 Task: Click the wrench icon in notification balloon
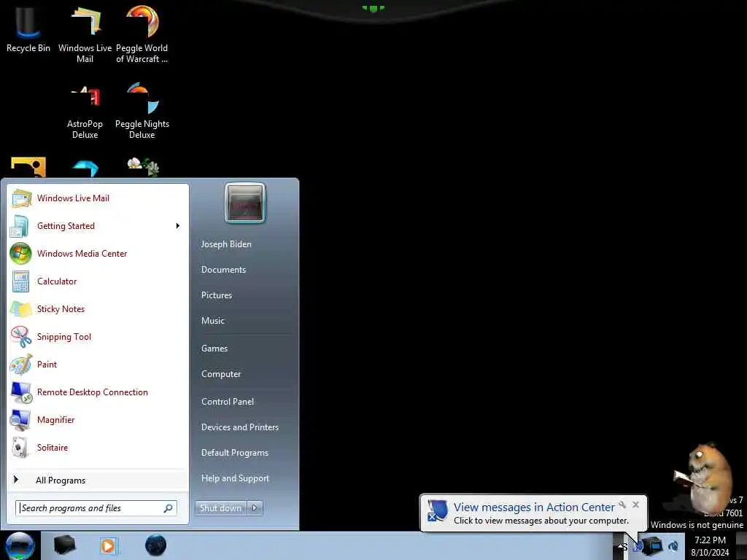click(x=622, y=505)
